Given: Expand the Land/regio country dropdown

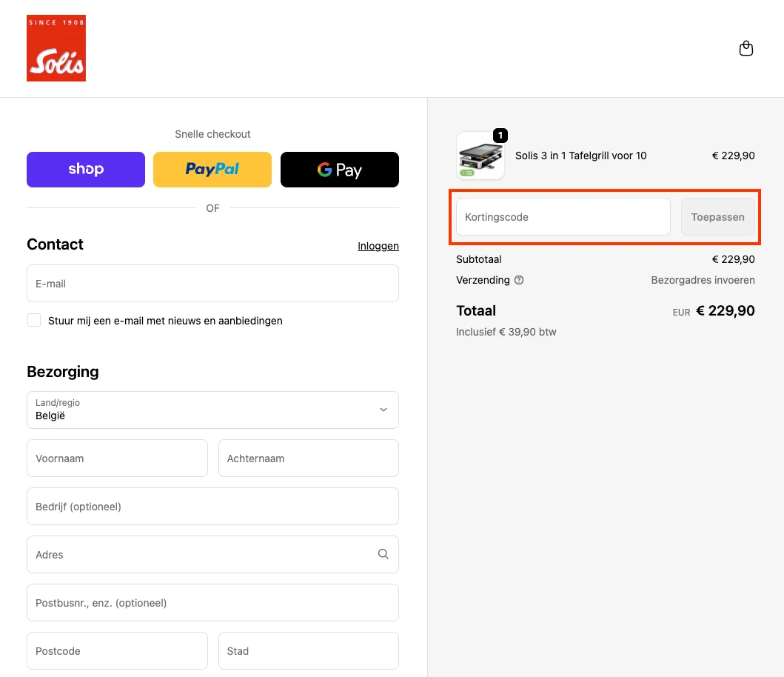Looking at the screenshot, I should 212,410.
